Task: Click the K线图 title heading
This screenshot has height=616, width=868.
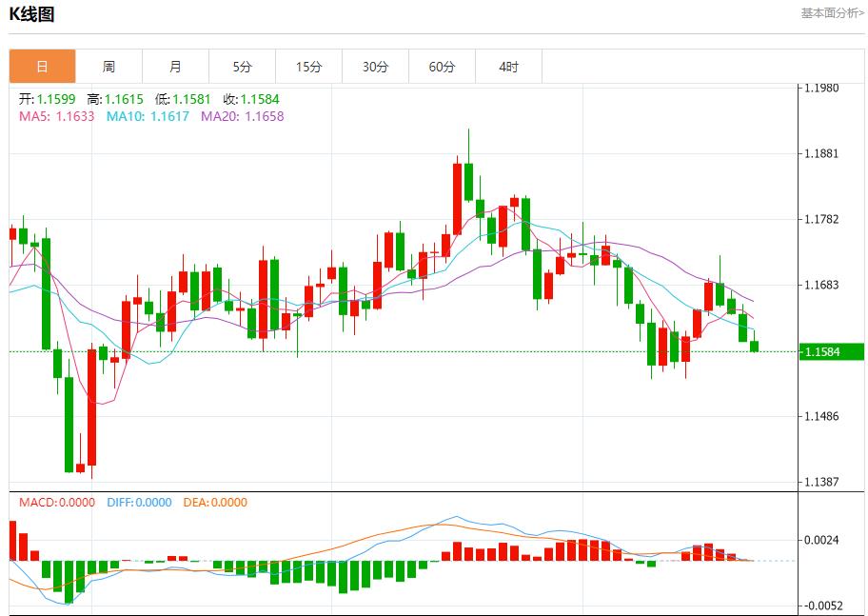Action: click(31, 14)
